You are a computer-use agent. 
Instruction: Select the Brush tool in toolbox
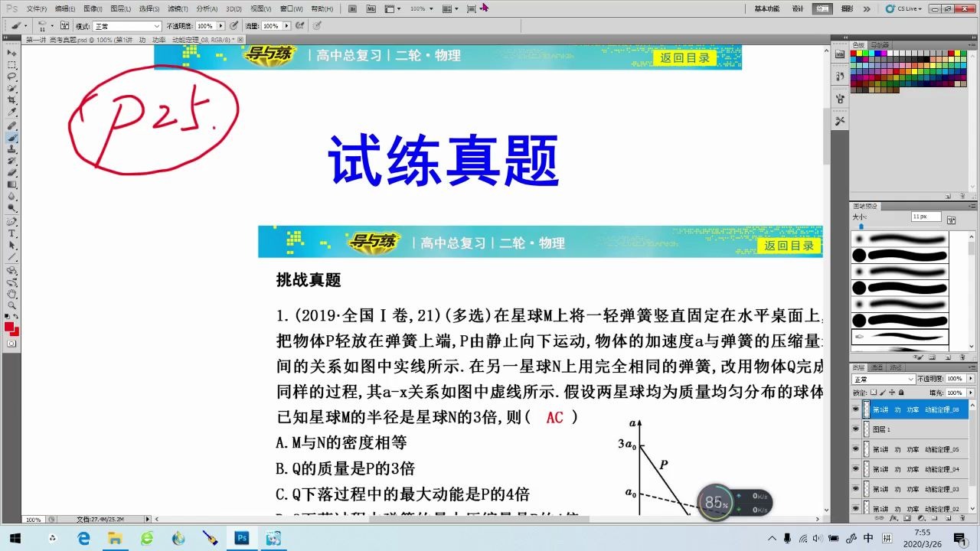pyautogui.click(x=11, y=138)
